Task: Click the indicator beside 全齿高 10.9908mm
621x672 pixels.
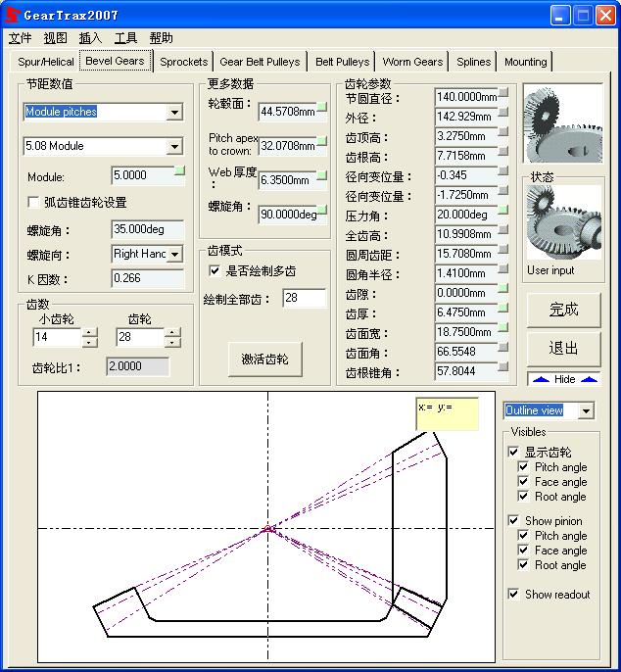Action: coord(503,229)
